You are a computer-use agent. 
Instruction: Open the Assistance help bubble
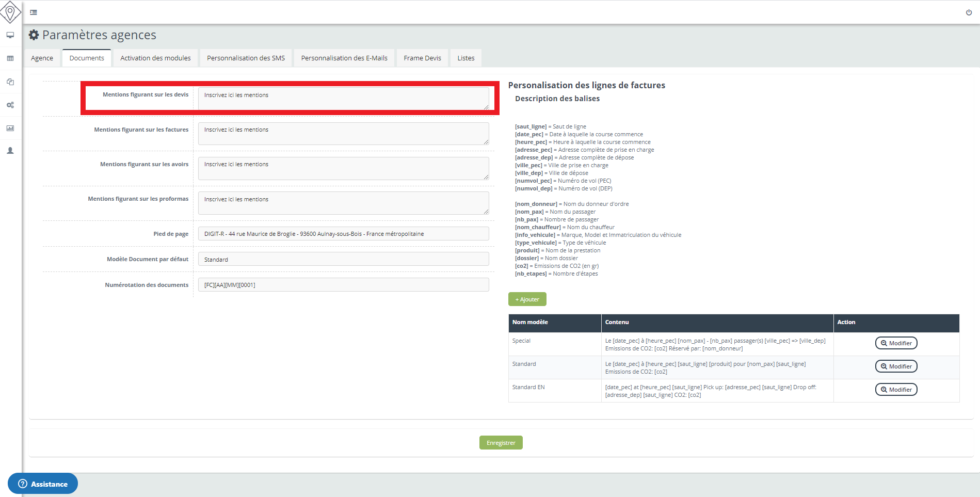pos(43,484)
